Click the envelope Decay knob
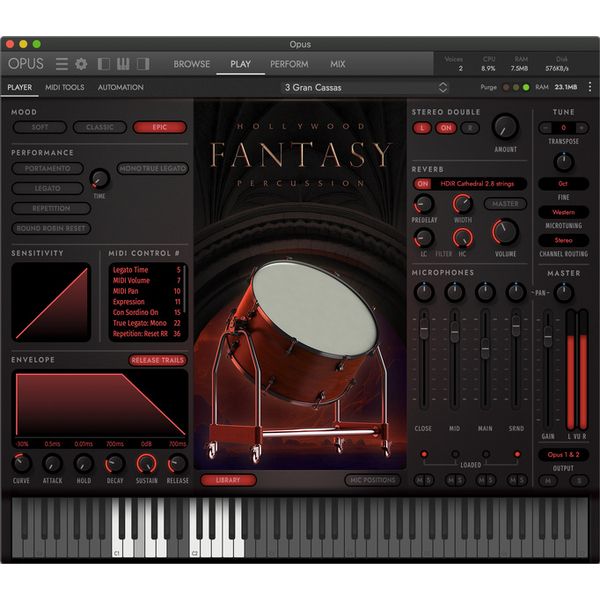This screenshot has width=600, height=600. [115, 463]
